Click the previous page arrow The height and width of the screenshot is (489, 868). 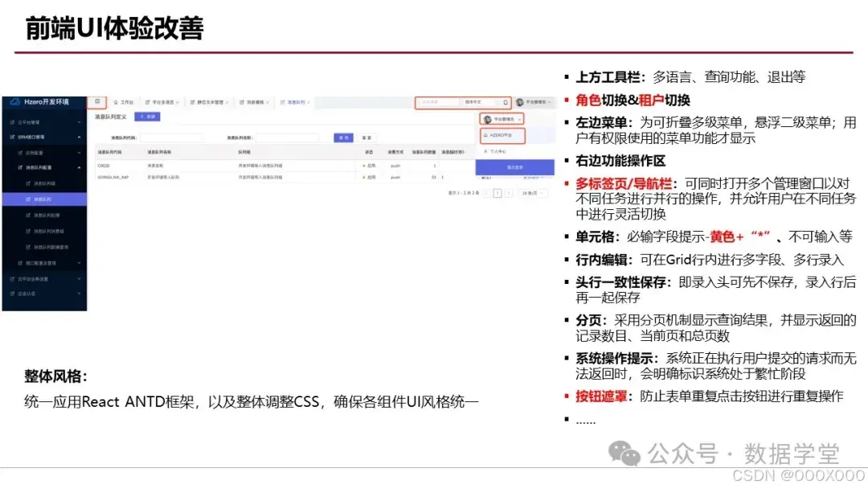[x=486, y=193]
